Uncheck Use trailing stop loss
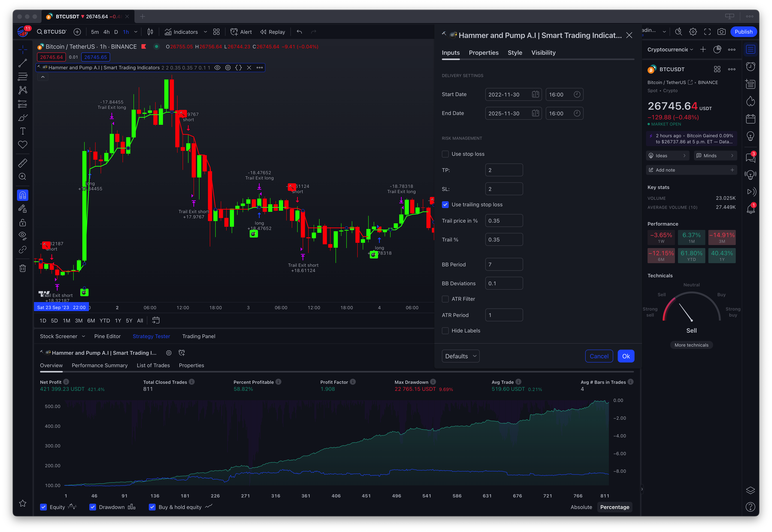Image resolution: width=772 pixels, height=532 pixels. click(x=445, y=205)
